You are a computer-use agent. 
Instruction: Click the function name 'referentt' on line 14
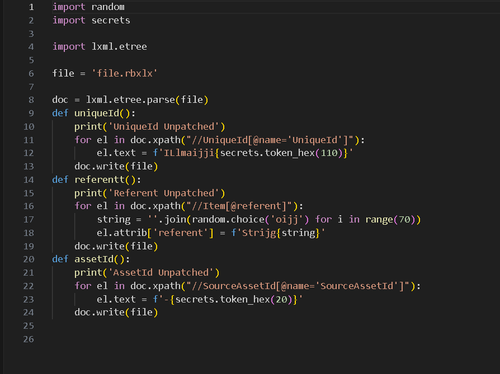pos(99,180)
